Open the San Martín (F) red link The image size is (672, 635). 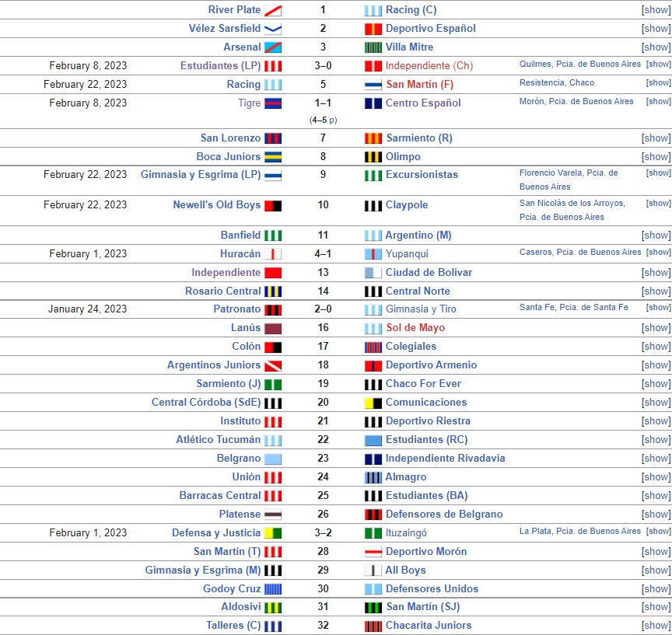[x=419, y=85]
